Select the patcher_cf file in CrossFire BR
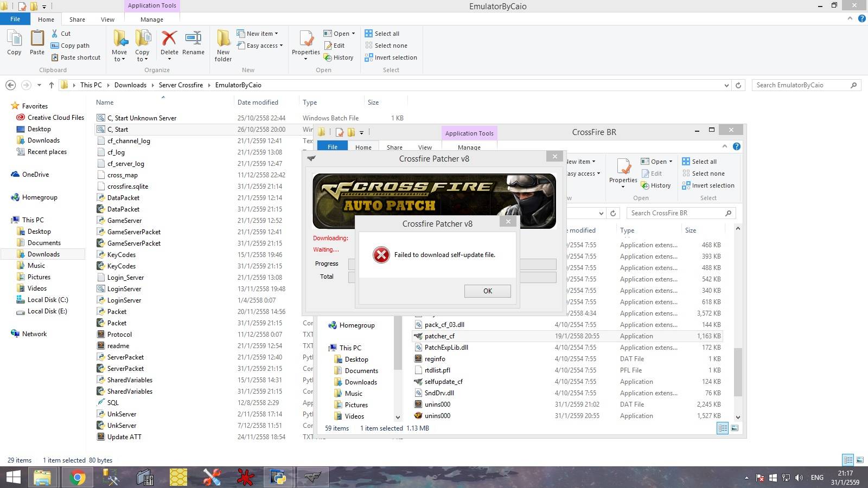The width and height of the screenshot is (868, 488). tap(439, 336)
